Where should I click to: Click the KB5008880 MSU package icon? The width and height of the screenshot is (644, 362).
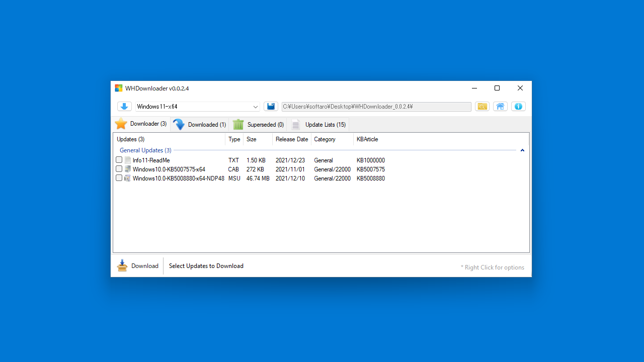(x=128, y=178)
